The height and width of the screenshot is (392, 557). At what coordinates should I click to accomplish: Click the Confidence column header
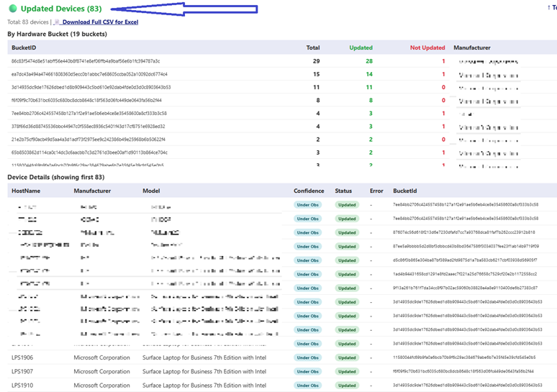coord(309,191)
